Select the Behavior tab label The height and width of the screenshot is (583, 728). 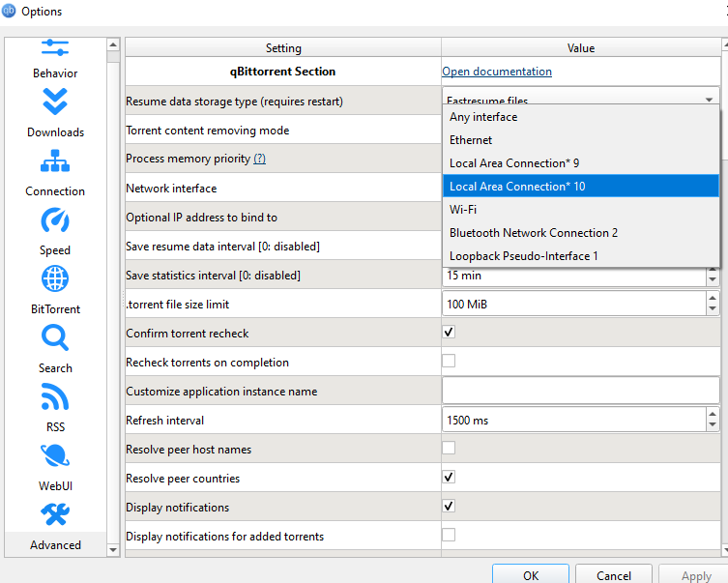55,73
